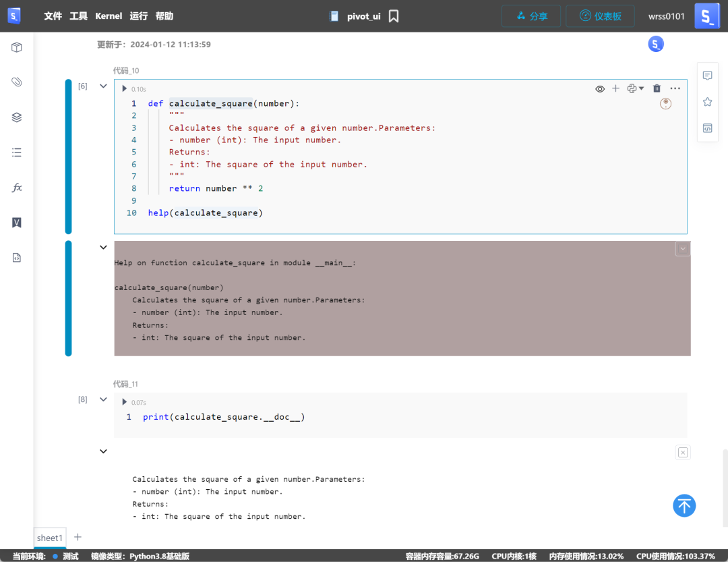Click the return number ** 2 code line
This screenshot has height=562, width=728.
pyautogui.click(x=216, y=188)
